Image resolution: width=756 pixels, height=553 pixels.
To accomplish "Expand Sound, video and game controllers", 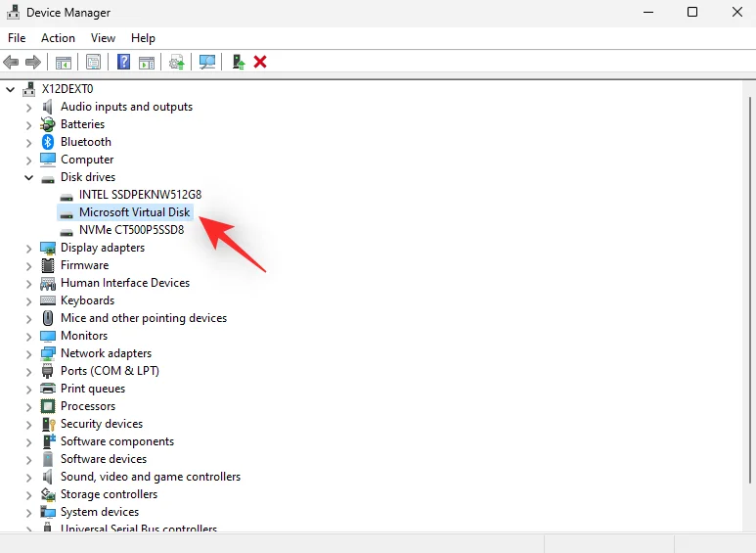I will pyautogui.click(x=29, y=478).
